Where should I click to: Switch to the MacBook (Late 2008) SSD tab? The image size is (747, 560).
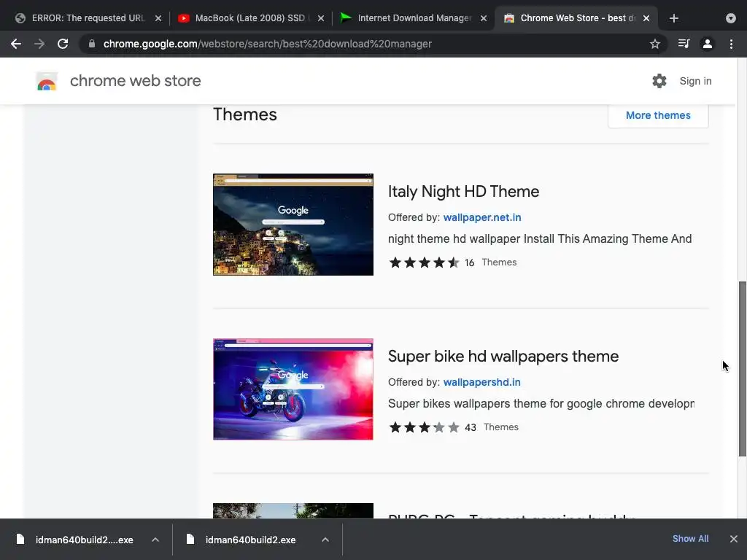point(251,18)
